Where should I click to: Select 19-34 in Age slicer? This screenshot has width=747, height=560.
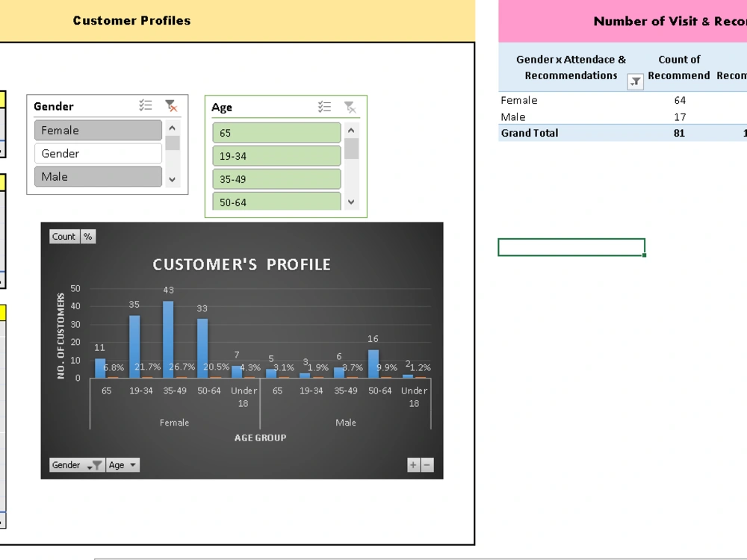point(277,156)
